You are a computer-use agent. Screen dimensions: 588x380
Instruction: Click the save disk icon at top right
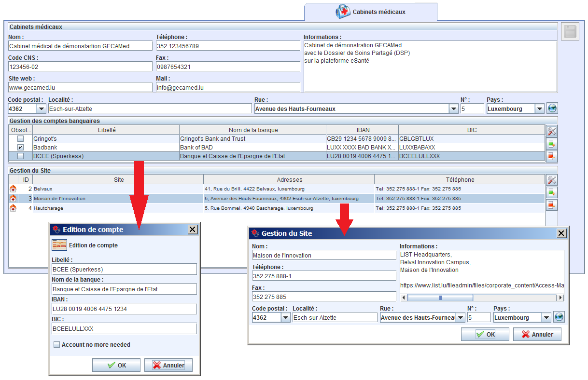pos(570,31)
